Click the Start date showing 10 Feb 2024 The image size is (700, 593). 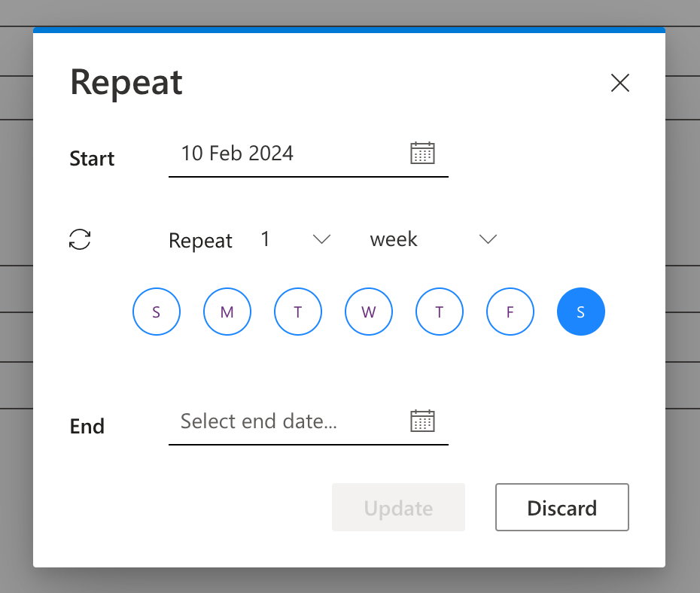click(236, 154)
